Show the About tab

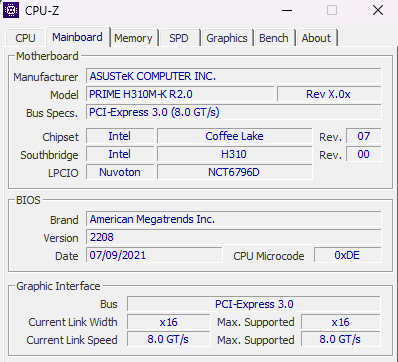pyautogui.click(x=316, y=38)
